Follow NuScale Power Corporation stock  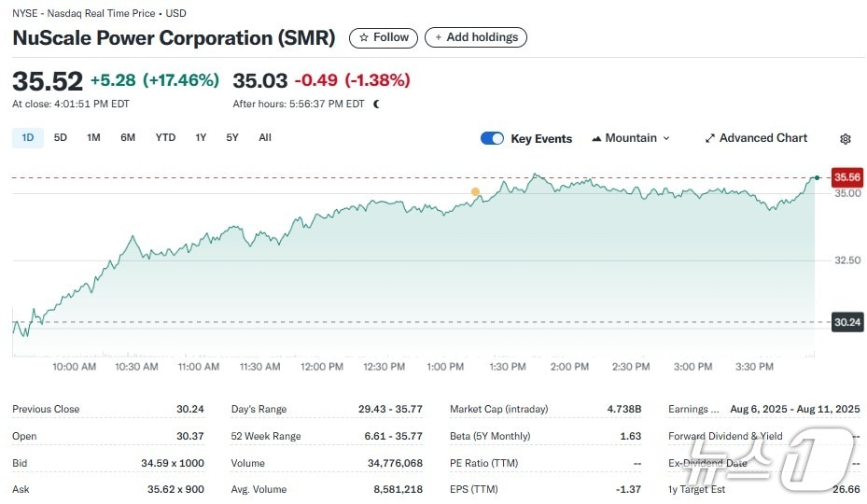coord(384,37)
